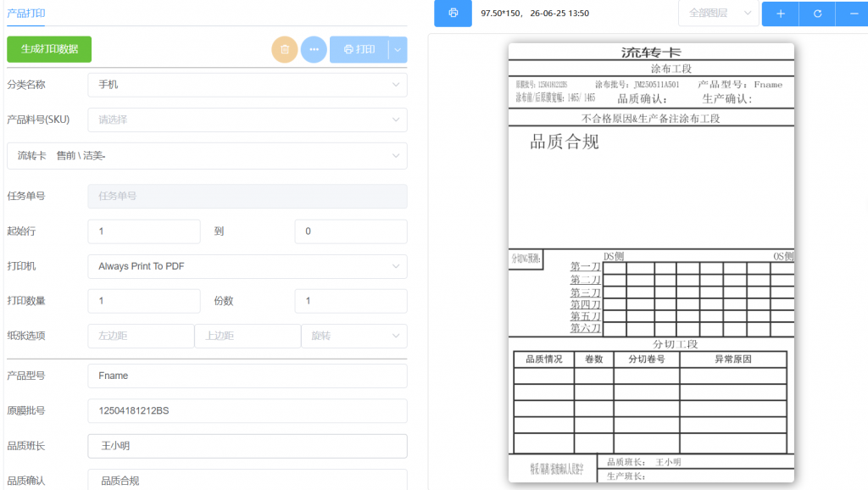This screenshot has height=490, width=868.
Task: Refresh the preview with the rotate icon
Action: pos(817,14)
